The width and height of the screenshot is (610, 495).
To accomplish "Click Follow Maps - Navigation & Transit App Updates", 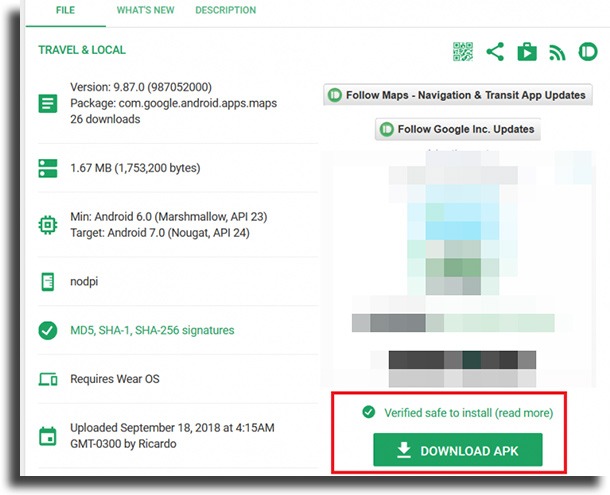I will click(x=458, y=95).
